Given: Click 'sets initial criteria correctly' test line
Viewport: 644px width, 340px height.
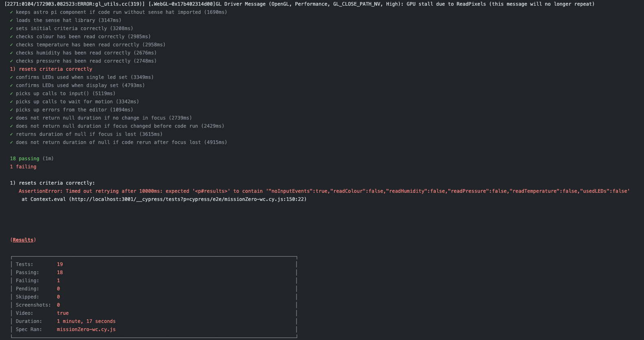Looking at the screenshot, I should [x=72, y=28].
